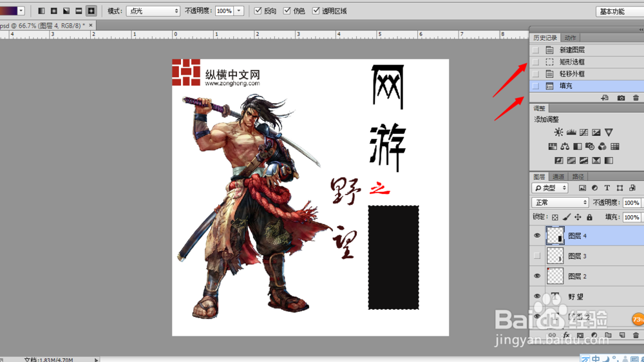Add Gradient Map adjustment
The height and width of the screenshot is (362, 644).
[x=609, y=160]
